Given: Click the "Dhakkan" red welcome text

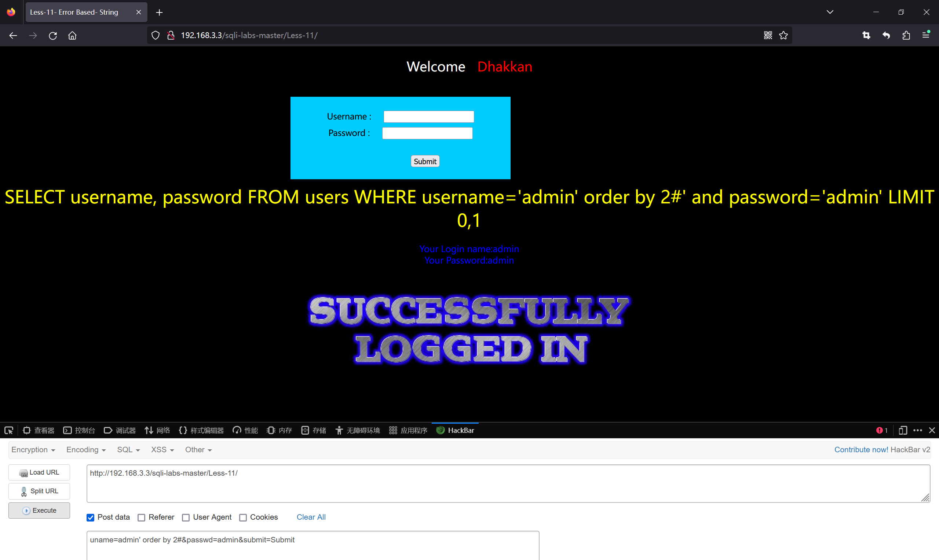Looking at the screenshot, I should coord(505,67).
